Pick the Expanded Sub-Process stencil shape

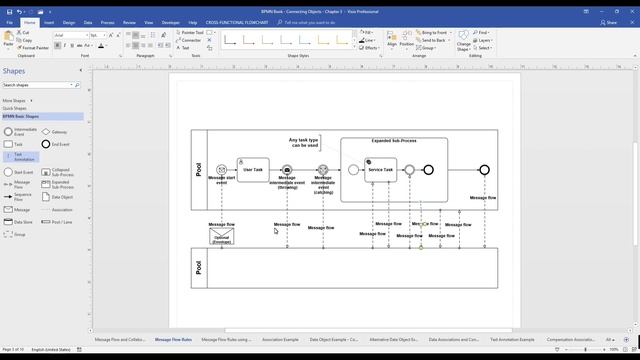58,184
